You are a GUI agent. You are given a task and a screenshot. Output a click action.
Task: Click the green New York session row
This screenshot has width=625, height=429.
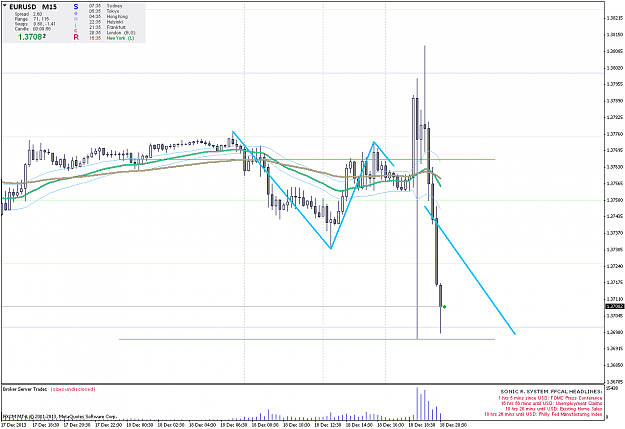(x=111, y=38)
